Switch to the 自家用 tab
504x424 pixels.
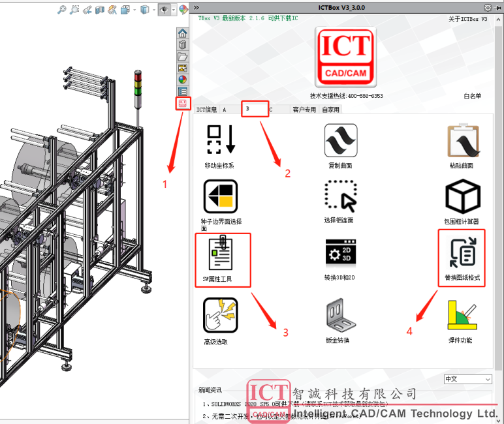tap(331, 110)
